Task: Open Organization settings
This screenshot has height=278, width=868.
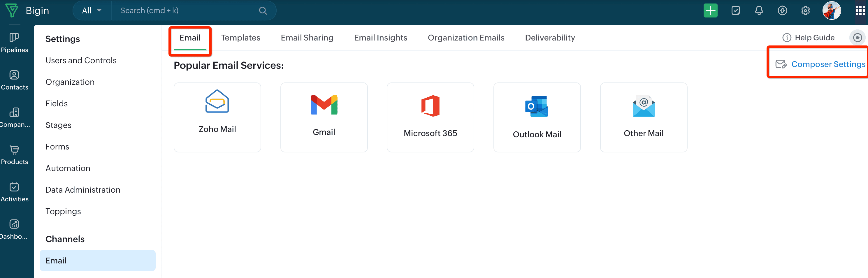Action: (70, 82)
